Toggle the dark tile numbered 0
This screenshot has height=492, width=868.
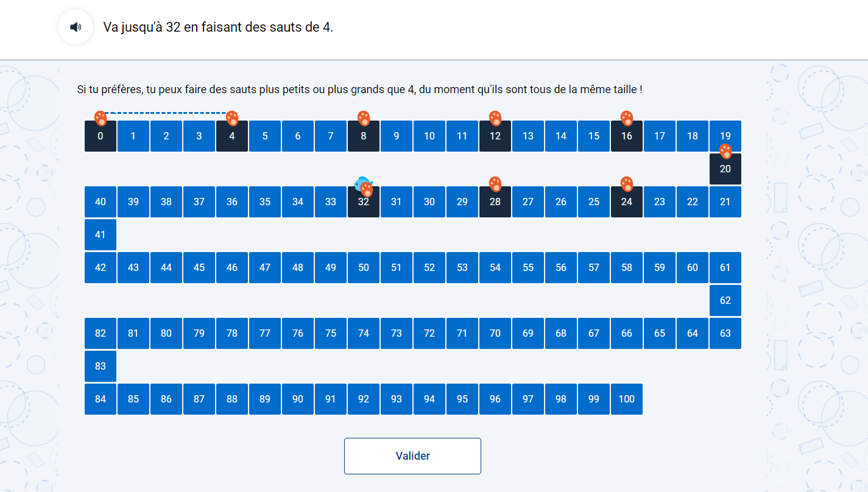click(101, 136)
